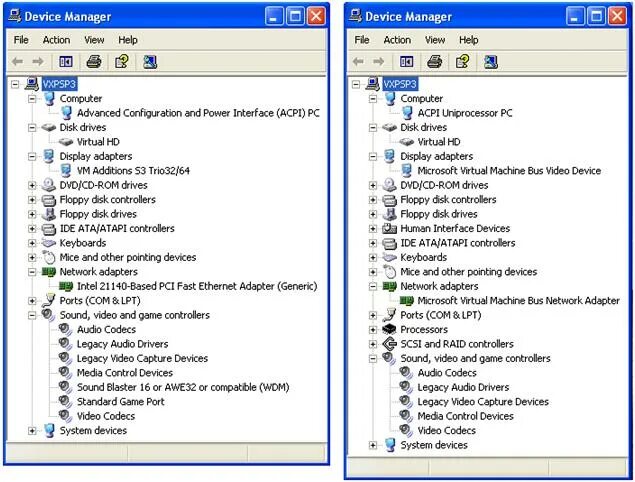Image resolution: width=635 pixels, height=482 pixels.
Task: Expand DVD/CD-ROM drives in left window
Action: (x=32, y=185)
